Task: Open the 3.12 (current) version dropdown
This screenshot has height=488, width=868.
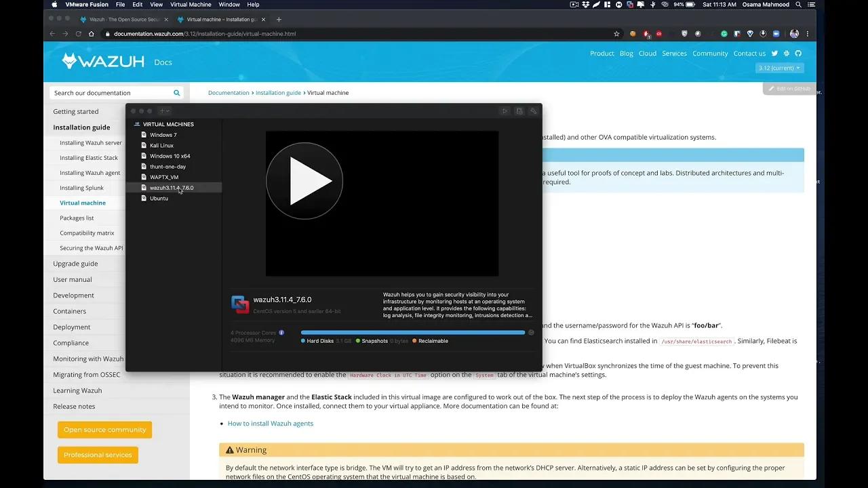Action: click(x=778, y=67)
